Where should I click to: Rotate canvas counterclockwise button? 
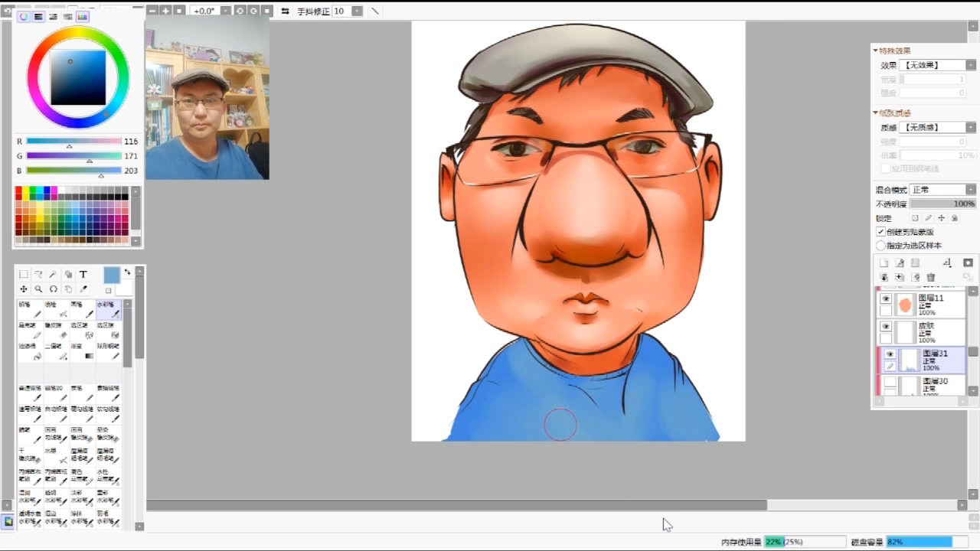(x=240, y=11)
